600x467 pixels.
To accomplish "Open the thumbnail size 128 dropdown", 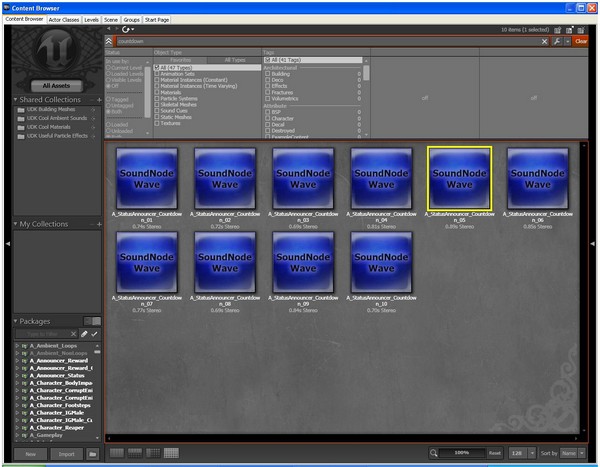I will pyautogui.click(x=532, y=453).
